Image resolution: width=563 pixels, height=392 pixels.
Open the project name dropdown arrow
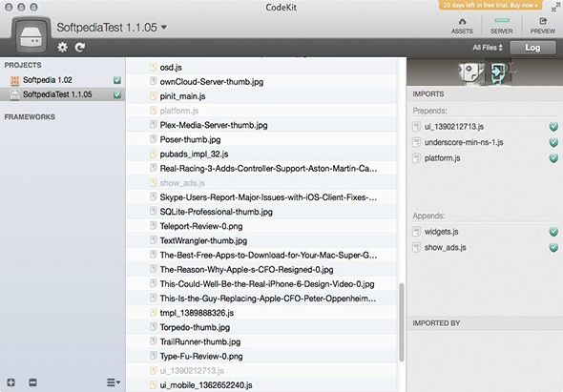[x=164, y=27]
